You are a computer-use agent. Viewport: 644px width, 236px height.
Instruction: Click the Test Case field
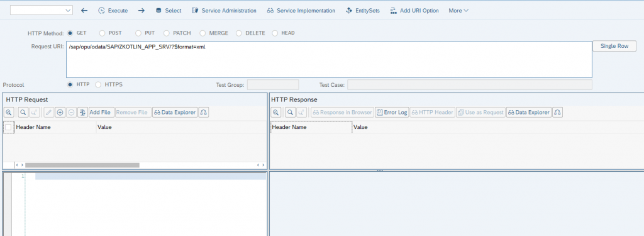pyautogui.click(x=469, y=85)
